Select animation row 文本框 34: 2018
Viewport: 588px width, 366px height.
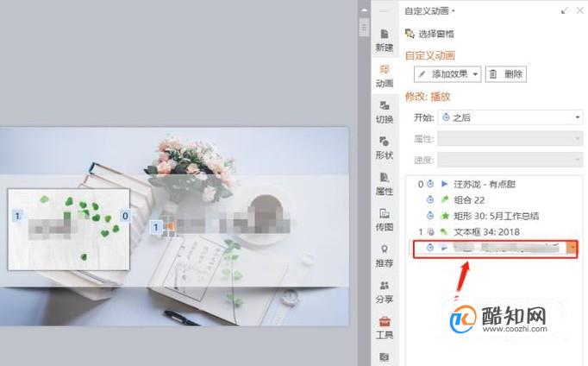495,232
